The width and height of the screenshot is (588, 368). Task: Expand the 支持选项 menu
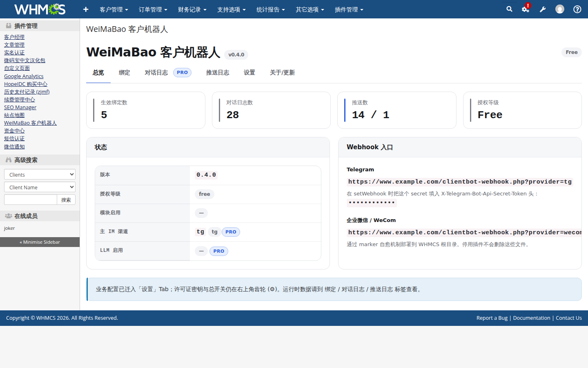click(x=232, y=9)
